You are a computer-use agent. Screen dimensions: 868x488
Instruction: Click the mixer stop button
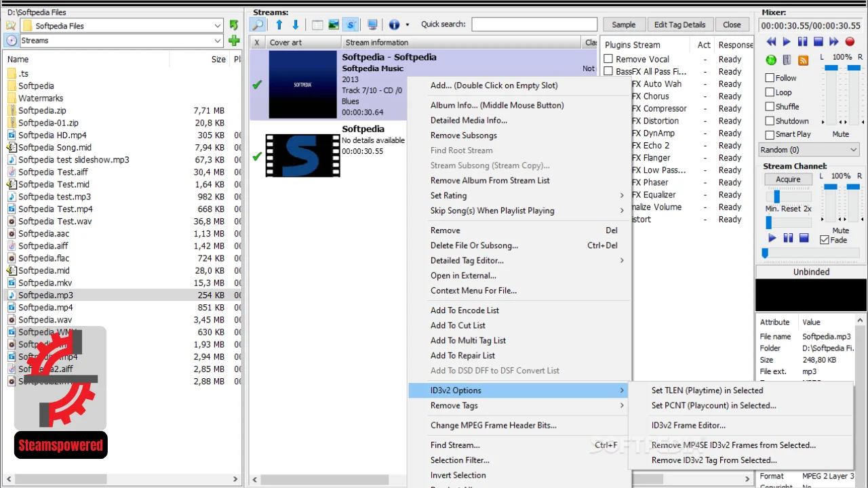818,42
